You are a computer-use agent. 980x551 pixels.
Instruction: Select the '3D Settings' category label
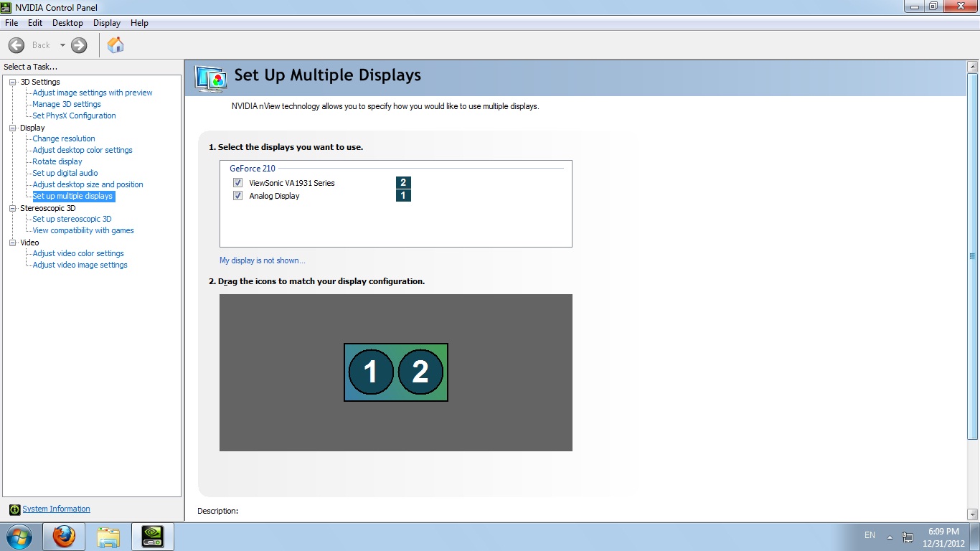point(40,82)
